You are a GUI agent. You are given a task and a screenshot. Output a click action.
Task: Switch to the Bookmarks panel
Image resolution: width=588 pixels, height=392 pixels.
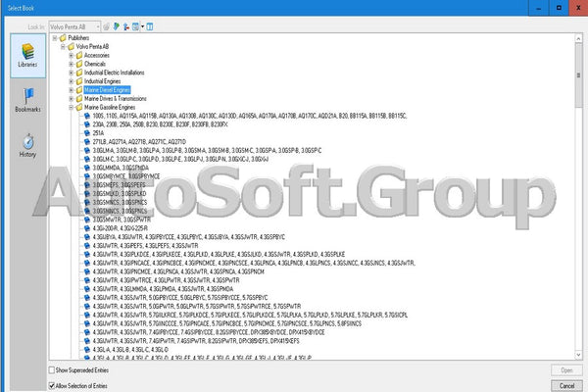pyautogui.click(x=28, y=100)
